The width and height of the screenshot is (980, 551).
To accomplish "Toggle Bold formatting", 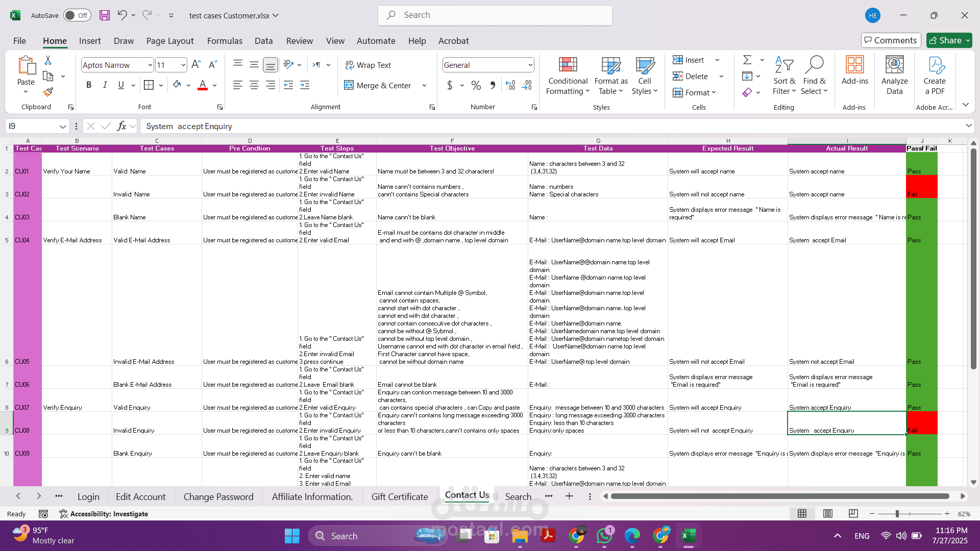I will [x=89, y=85].
